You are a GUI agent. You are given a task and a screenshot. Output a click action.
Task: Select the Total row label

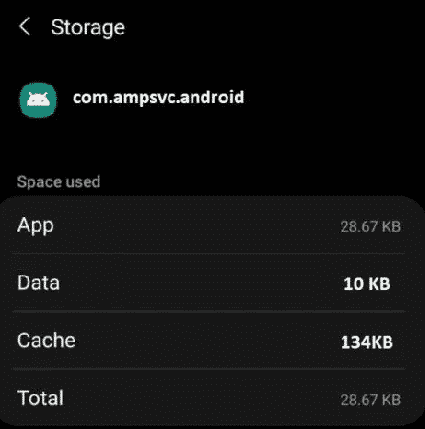(x=40, y=398)
